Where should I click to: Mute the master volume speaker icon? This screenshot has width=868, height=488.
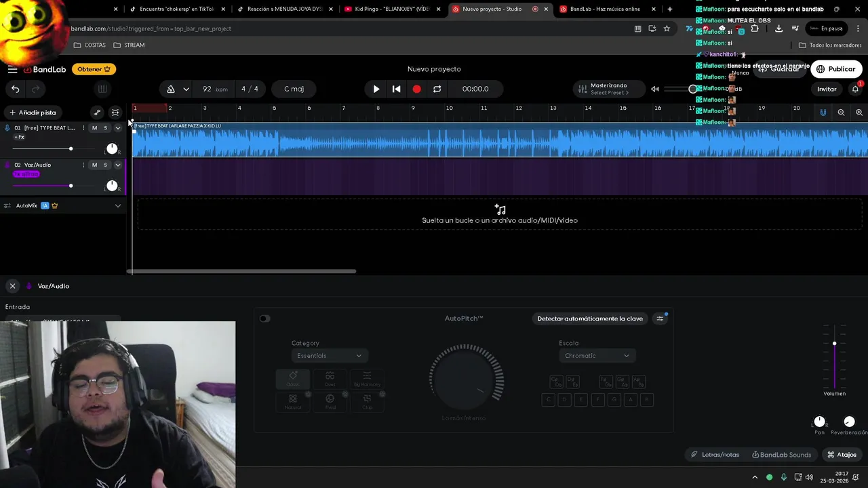655,89
